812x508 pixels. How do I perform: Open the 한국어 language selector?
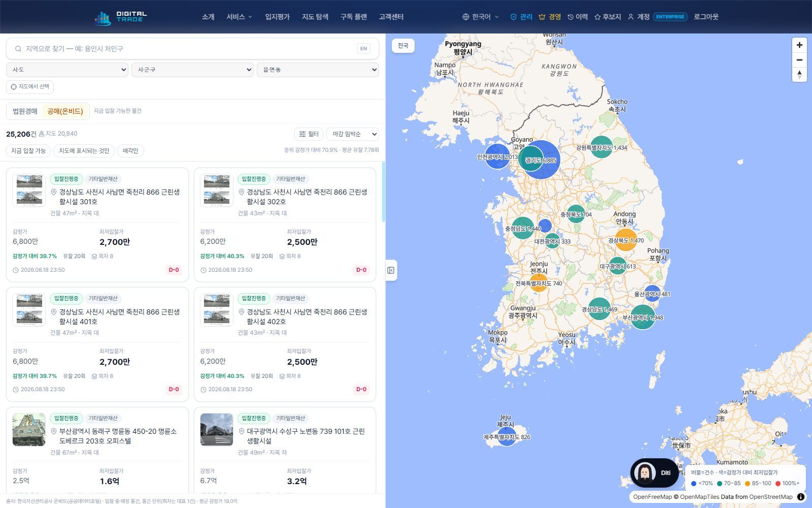(x=481, y=17)
